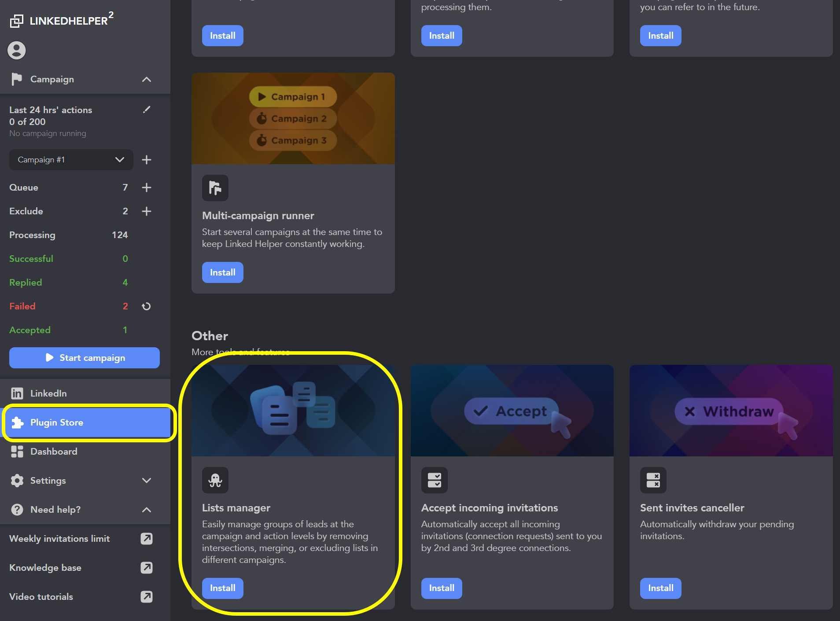Click the Need help question mark icon
The width and height of the screenshot is (840, 621).
[x=17, y=510]
